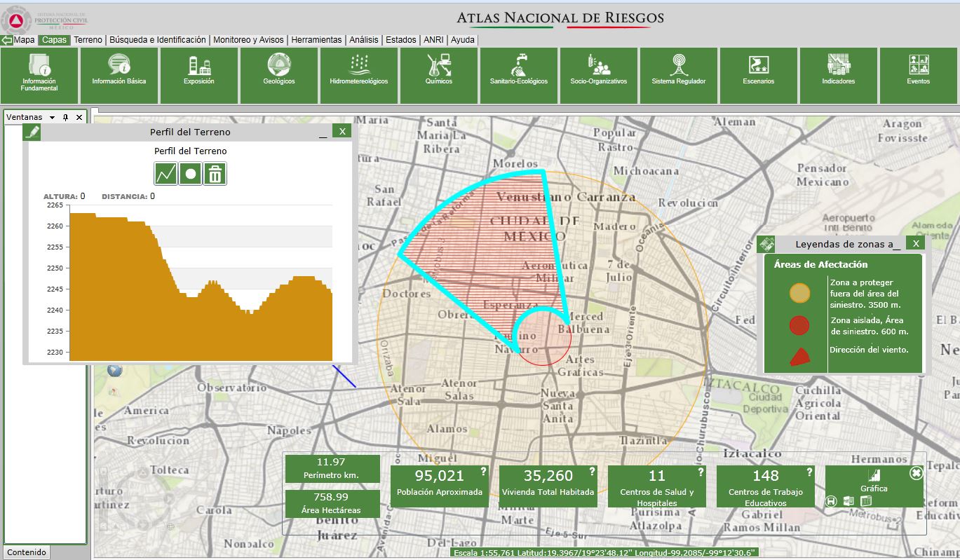This screenshot has width=960, height=560.
Task: Open the Ayuda tab
Action: pos(463,40)
